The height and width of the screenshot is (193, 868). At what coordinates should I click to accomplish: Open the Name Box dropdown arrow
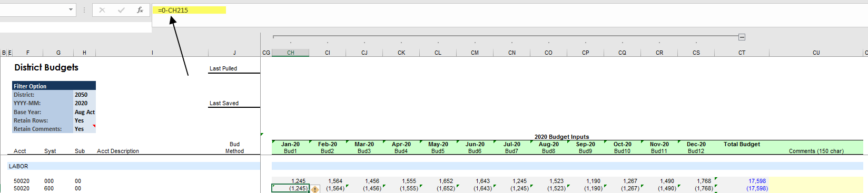click(71, 9)
